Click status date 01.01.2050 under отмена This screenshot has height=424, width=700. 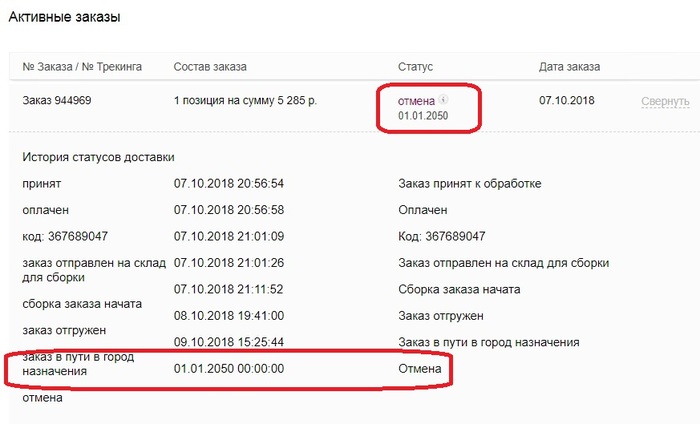425,116
